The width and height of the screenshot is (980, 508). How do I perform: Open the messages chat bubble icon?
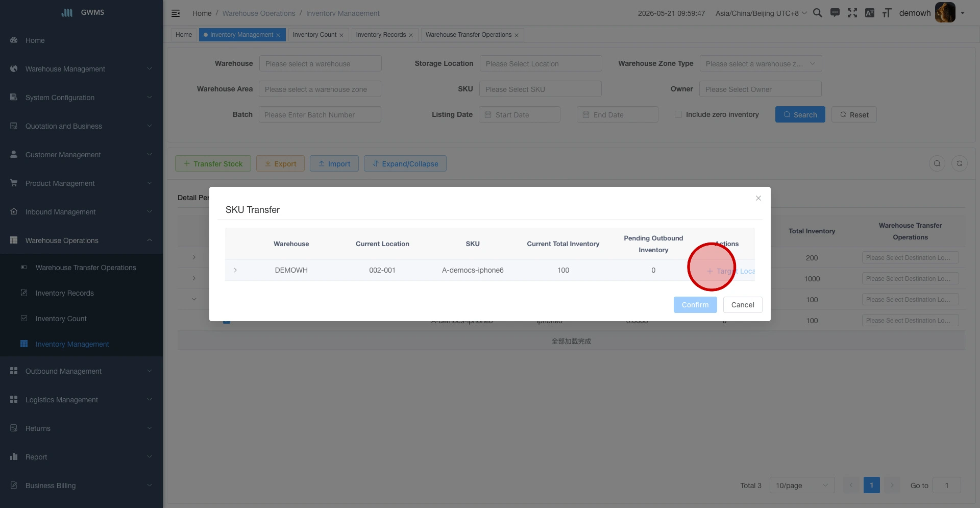click(x=835, y=13)
